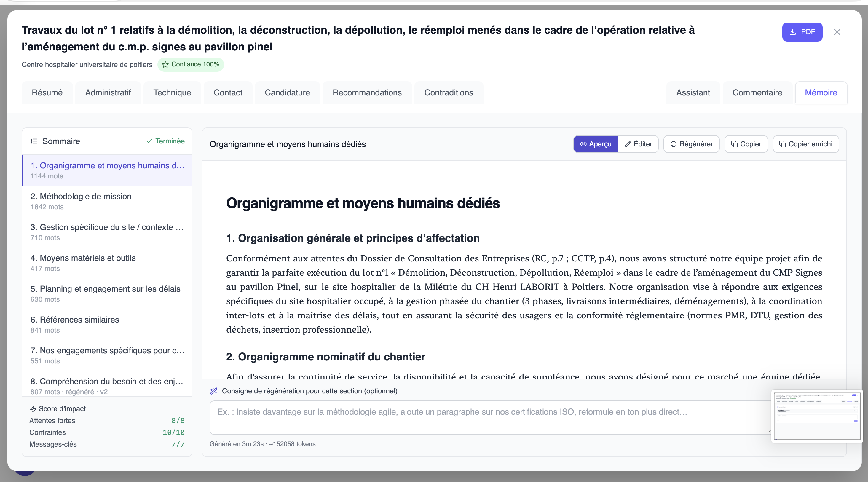This screenshot has height=482, width=868.
Task: Switch to Éditer mode
Action: coord(638,144)
